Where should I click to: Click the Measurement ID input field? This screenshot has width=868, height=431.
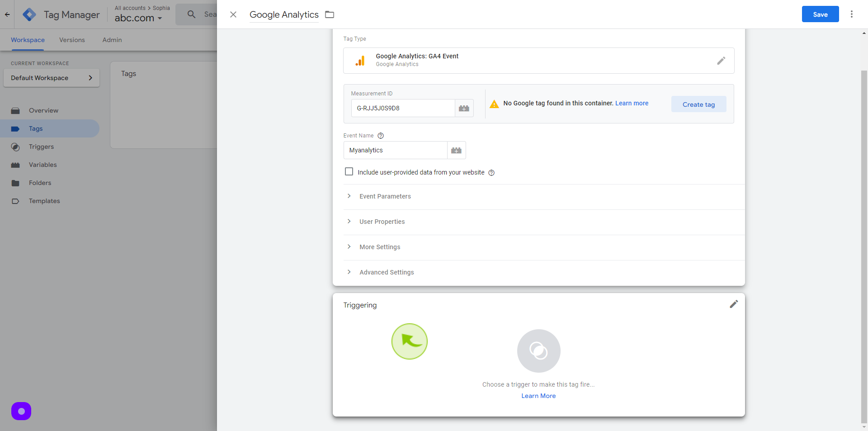pyautogui.click(x=403, y=108)
